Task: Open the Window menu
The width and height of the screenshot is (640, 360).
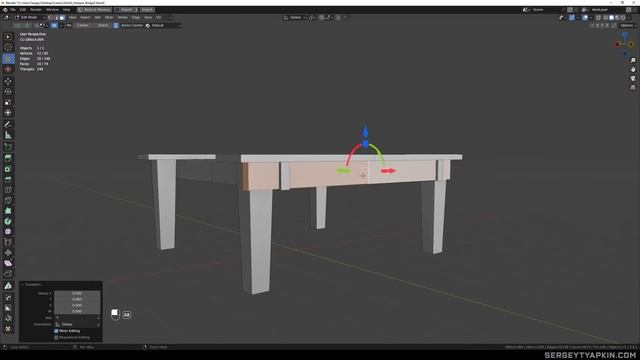Action: [52, 9]
